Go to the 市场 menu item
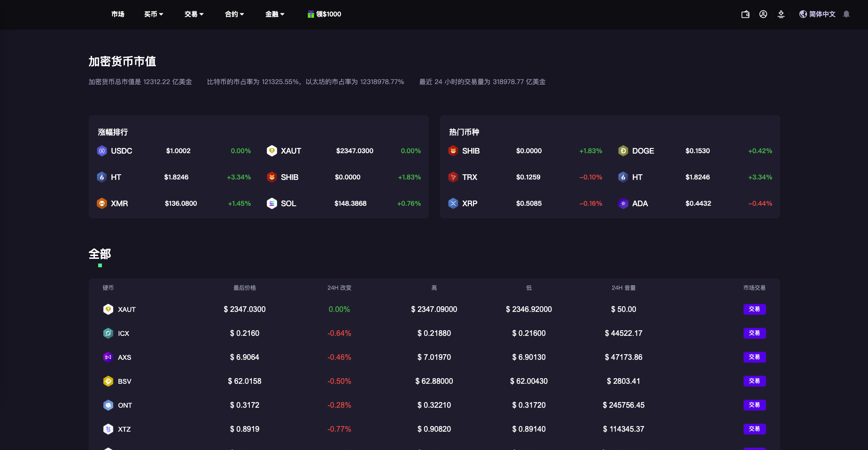Viewport: 868px width, 450px height. click(x=118, y=14)
